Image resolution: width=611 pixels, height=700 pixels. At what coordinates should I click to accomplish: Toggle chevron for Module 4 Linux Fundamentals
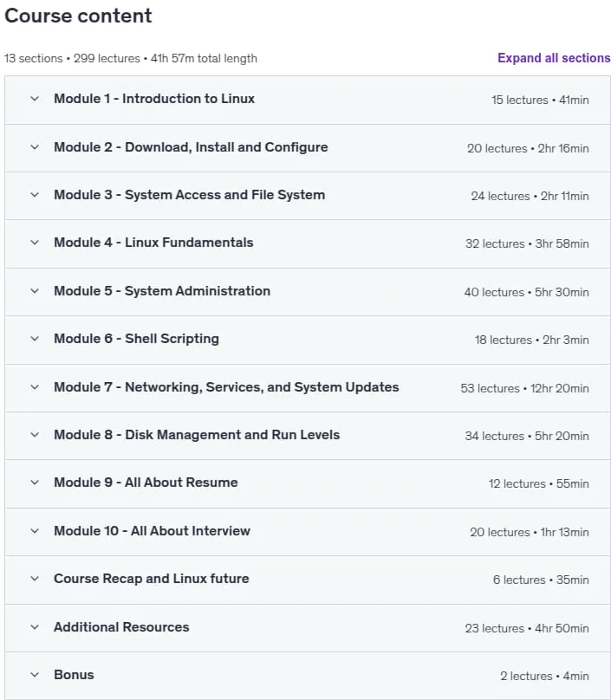35,243
